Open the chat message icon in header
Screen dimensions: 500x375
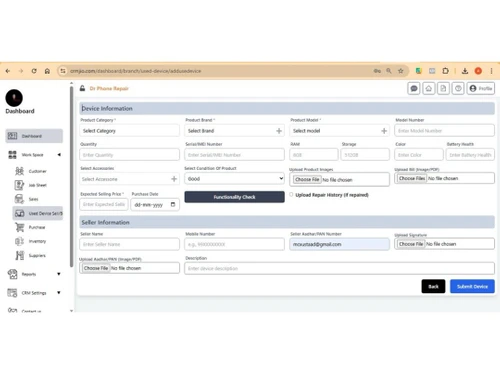point(414,89)
